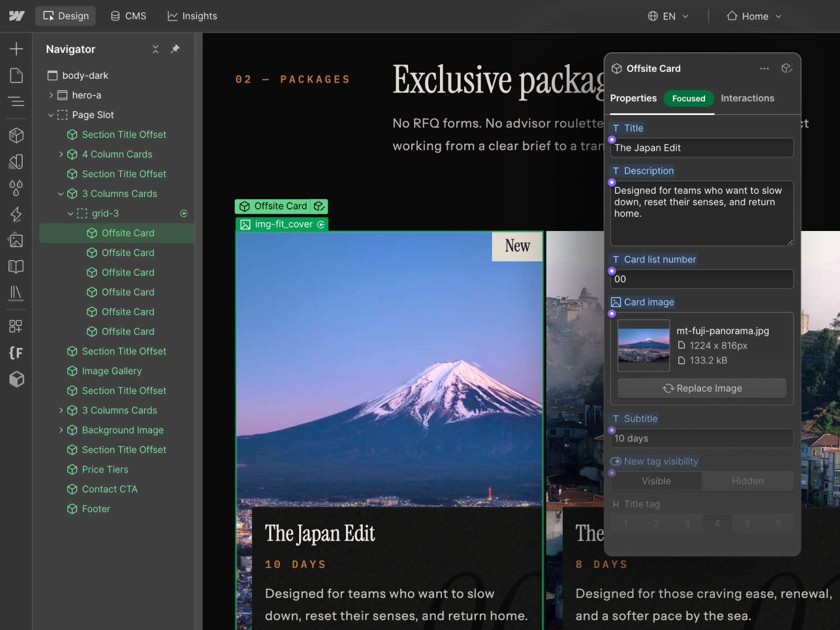Click the Replace Image button

pos(702,388)
